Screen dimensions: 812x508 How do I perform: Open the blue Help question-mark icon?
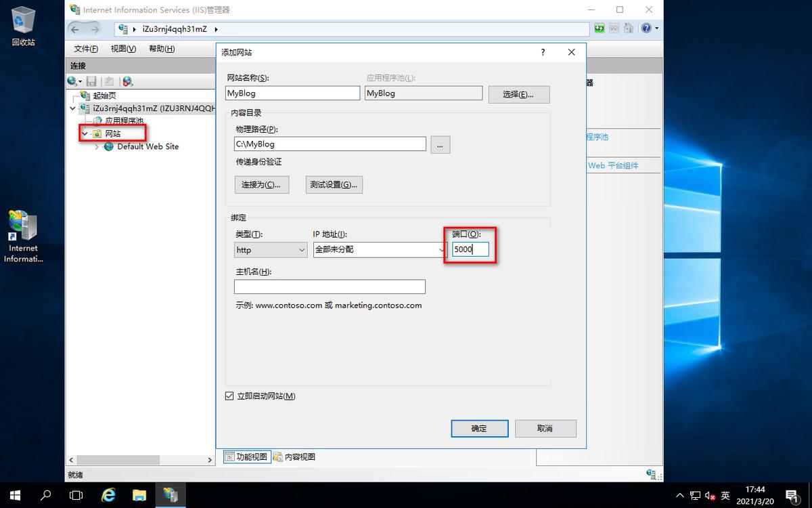pyautogui.click(x=646, y=28)
